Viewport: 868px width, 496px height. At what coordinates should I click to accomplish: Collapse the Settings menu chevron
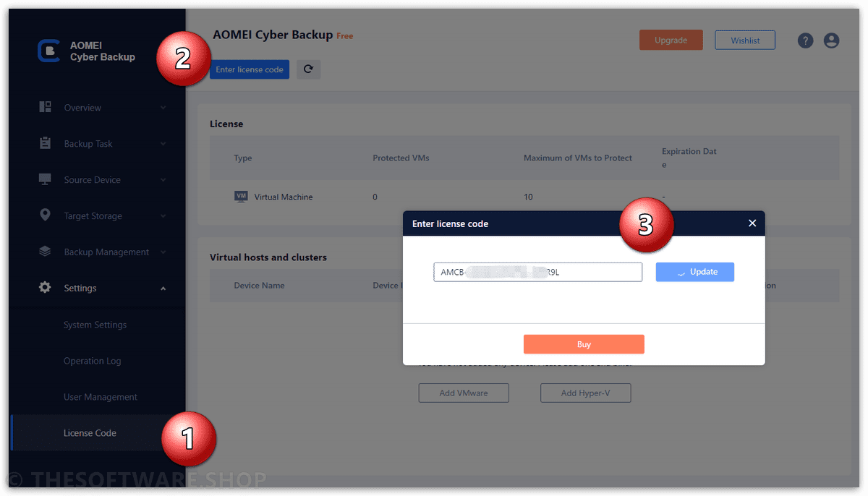coord(163,288)
